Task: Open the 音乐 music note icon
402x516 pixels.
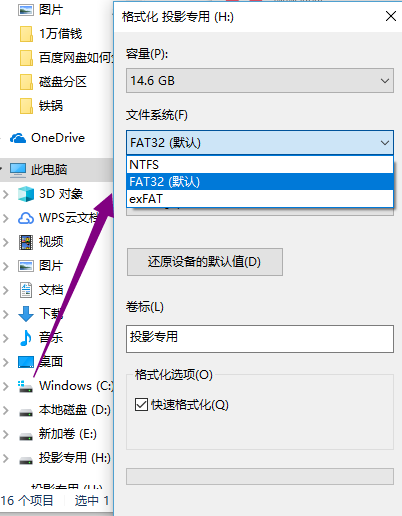Action: 26,338
